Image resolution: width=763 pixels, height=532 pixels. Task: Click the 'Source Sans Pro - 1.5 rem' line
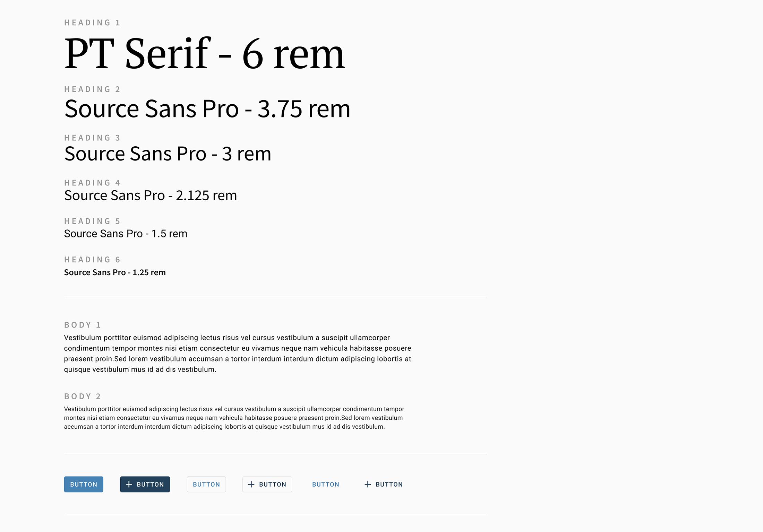[x=125, y=234]
